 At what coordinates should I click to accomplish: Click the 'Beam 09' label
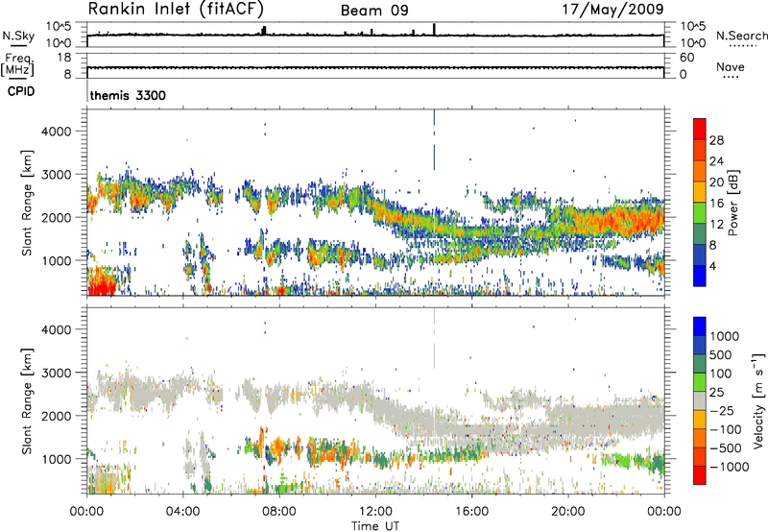coord(374,11)
